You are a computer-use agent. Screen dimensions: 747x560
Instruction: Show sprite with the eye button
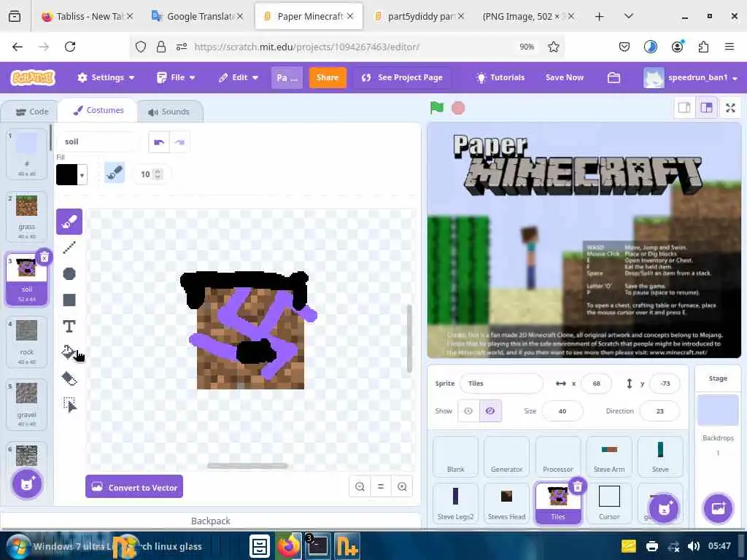[x=468, y=411]
